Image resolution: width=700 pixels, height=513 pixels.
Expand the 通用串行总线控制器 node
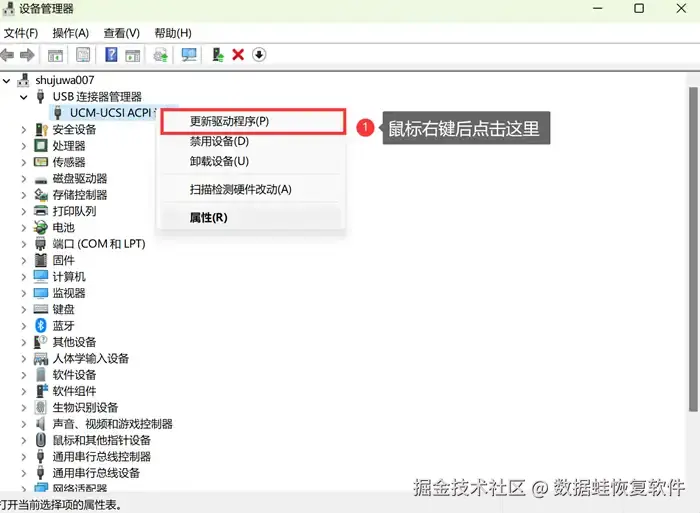click(x=24, y=457)
